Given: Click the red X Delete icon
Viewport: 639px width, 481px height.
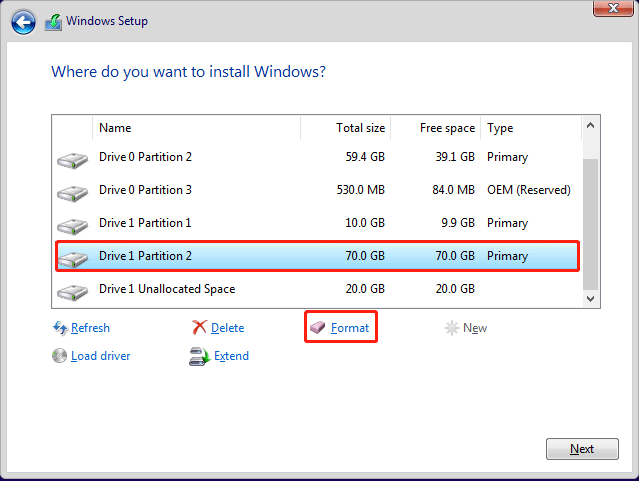Looking at the screenshot, I should 199,327.
